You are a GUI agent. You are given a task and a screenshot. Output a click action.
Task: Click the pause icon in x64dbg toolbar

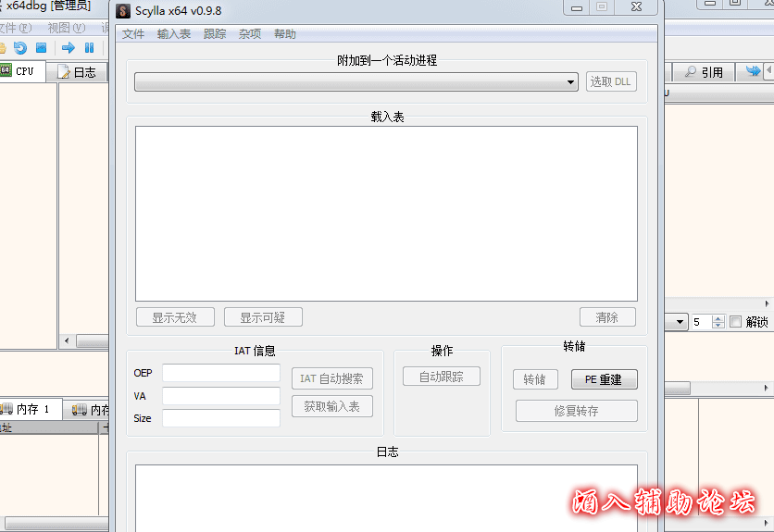point(90,48)
